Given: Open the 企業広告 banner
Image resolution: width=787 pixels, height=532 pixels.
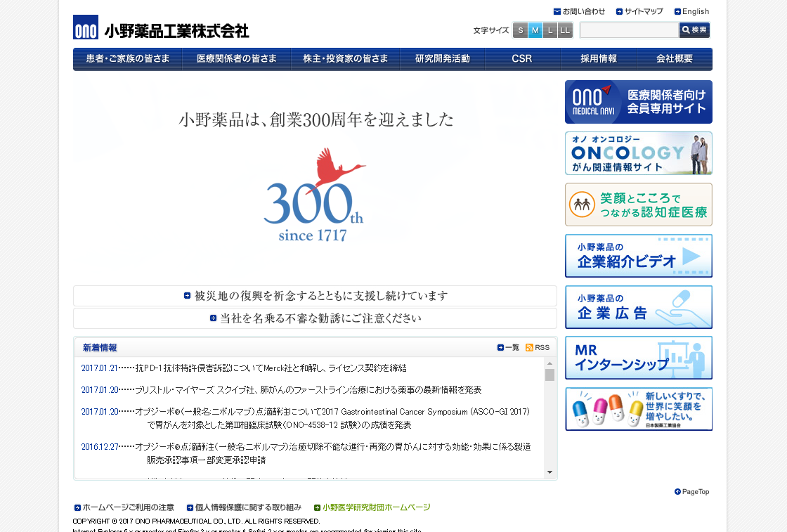Looking at the screenshot, I should pos(639,307).
